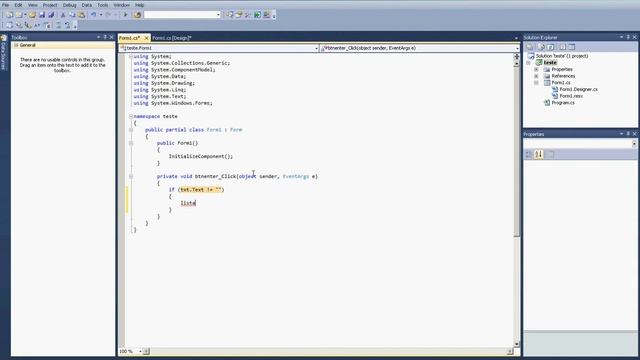Click InitializeComponent(); in the code
This screenshot has height=360, width=640.
pos(201,156)
